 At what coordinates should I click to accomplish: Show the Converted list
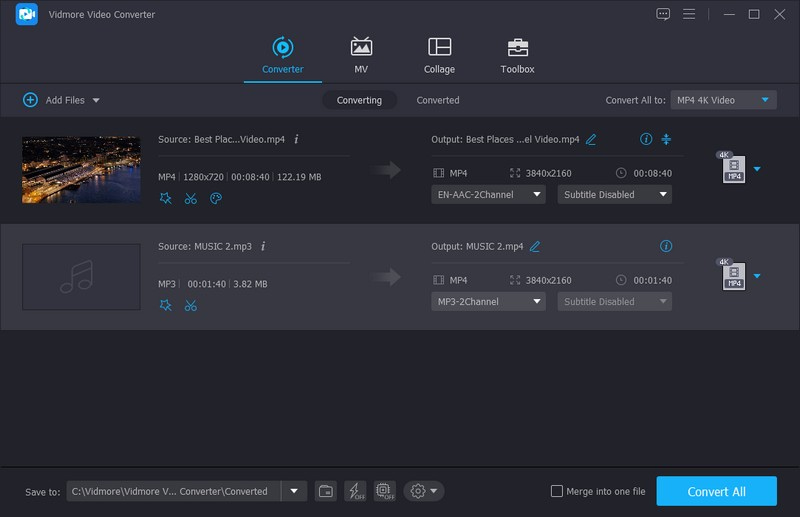(x=438, y=100)
